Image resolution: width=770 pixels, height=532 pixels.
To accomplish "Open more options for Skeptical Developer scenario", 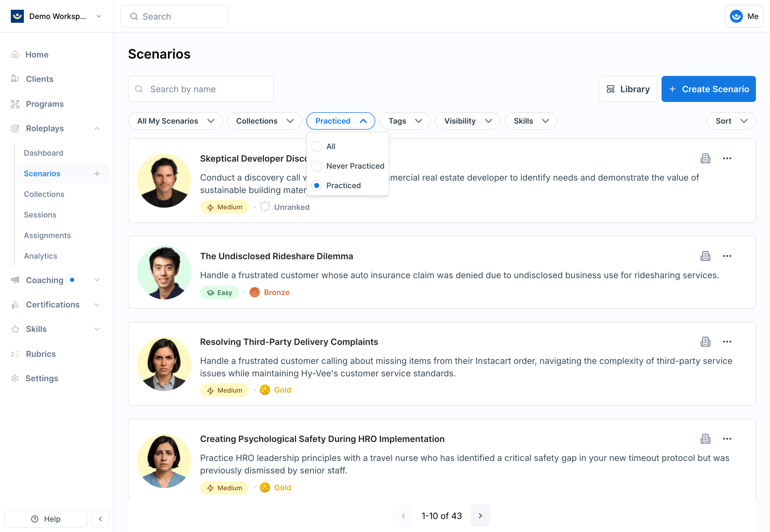I will (727, 158).
